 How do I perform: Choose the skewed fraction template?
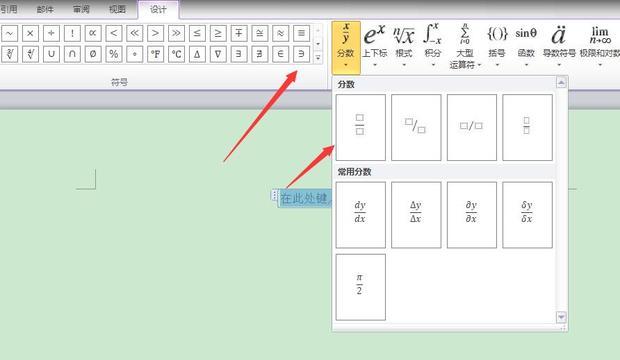(416, 127)
